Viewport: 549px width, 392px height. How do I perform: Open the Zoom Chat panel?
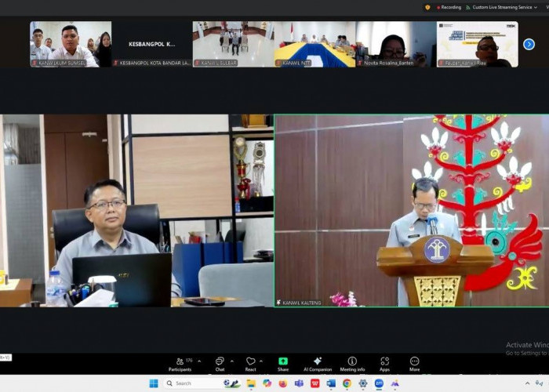coord(220,365)
